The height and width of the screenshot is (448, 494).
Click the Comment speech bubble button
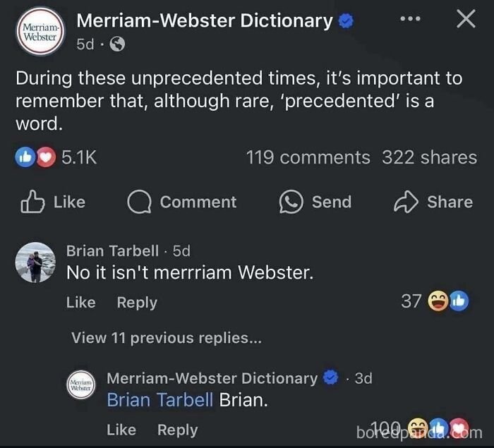pos(182,202)
